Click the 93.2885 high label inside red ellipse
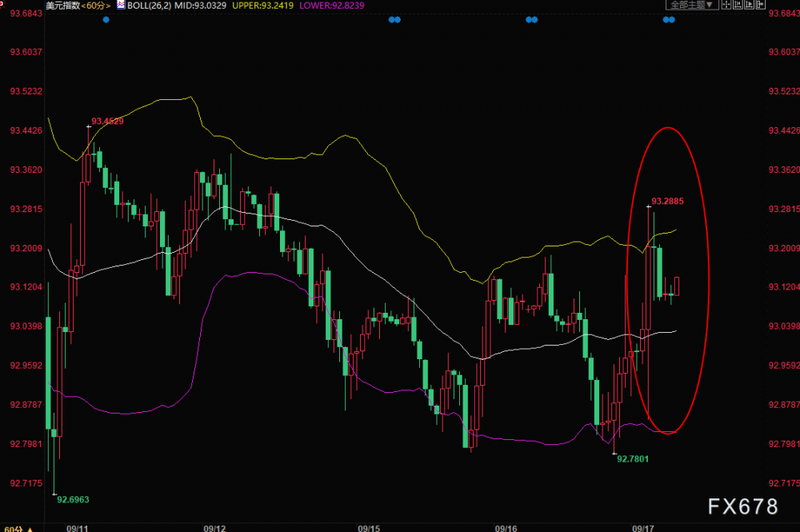This screenshot has height=532, width=800. coord(667,202)
